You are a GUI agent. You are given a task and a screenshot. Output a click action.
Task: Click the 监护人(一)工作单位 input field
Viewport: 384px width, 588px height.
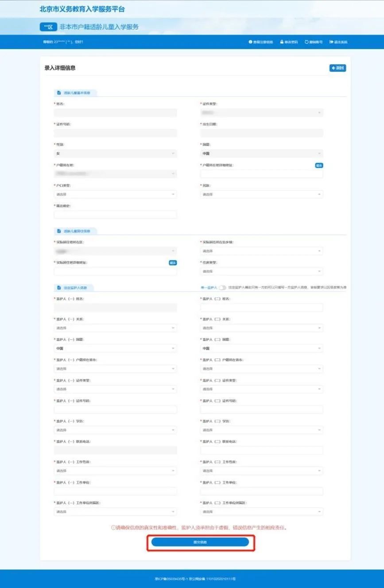pos(115,491)
